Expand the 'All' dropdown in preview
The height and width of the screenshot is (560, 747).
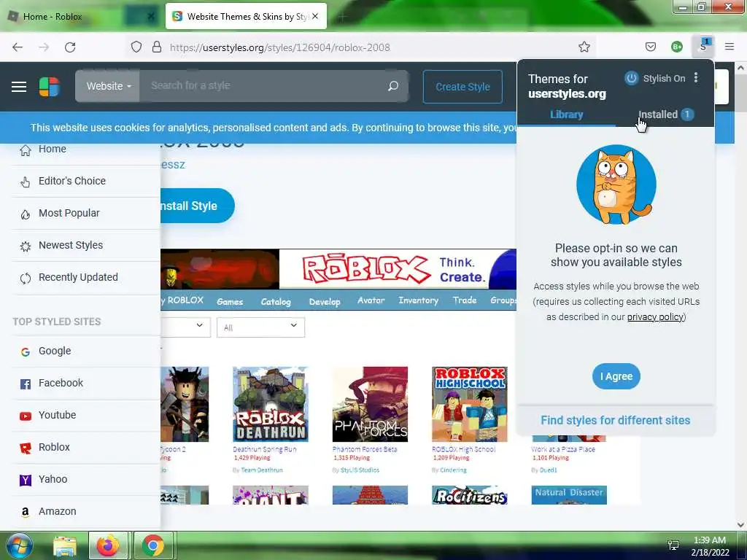(x=260, y=327)
